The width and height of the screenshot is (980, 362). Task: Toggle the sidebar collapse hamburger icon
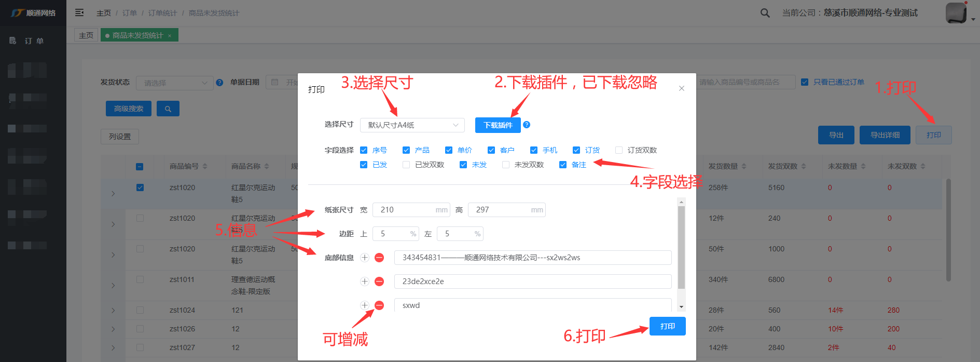click(79, 12)
